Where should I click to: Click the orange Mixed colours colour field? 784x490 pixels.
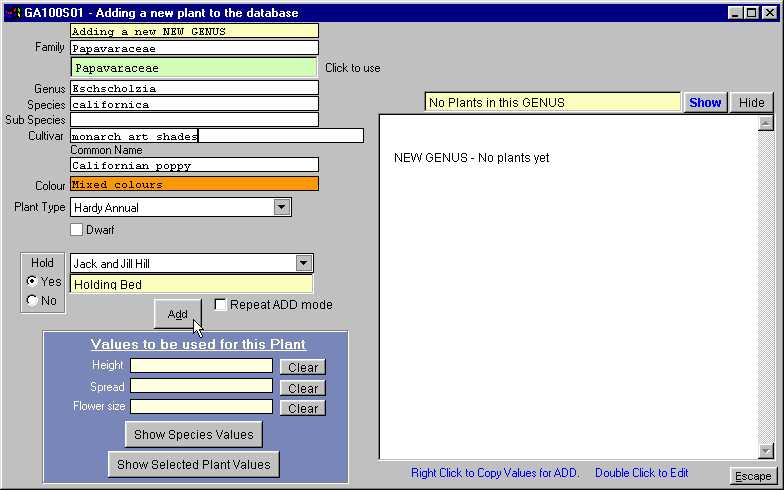tap(194, 184)
